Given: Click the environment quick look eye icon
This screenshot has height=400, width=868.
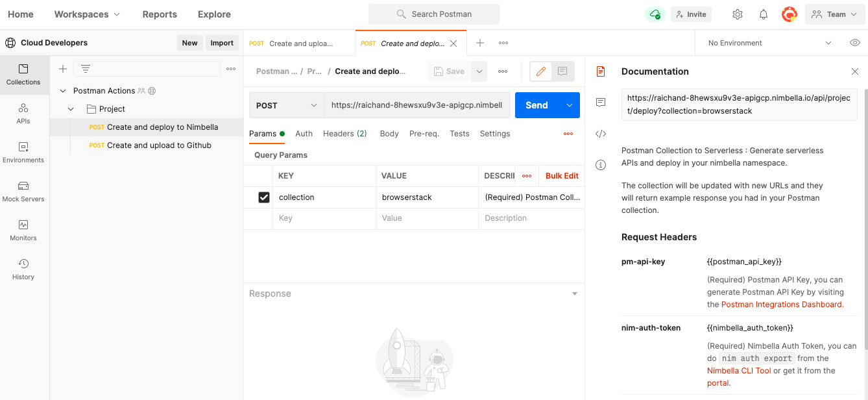Looking at the screenshot, I should (855, 43).
